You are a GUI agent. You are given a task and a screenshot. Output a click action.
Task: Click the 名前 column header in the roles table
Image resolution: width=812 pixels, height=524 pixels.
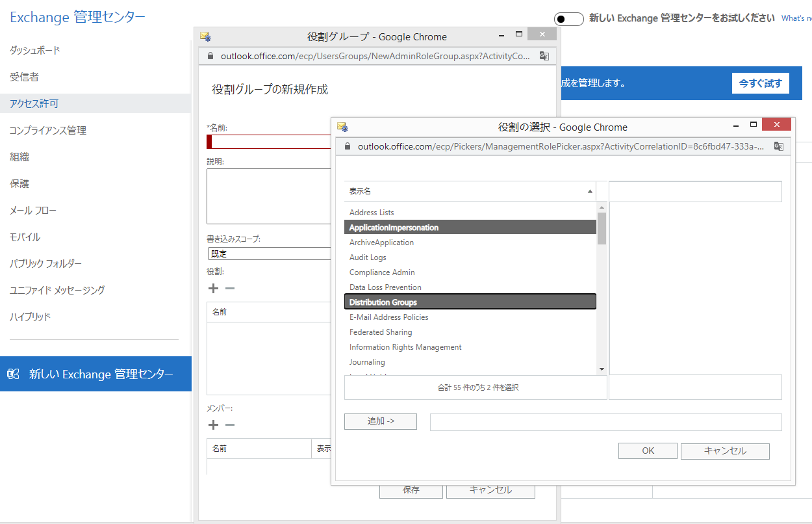pyautogui.click(x=269, y=312)
